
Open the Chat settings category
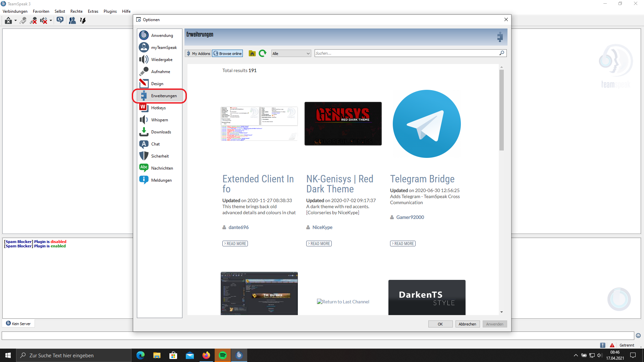[x=160, y=144]
